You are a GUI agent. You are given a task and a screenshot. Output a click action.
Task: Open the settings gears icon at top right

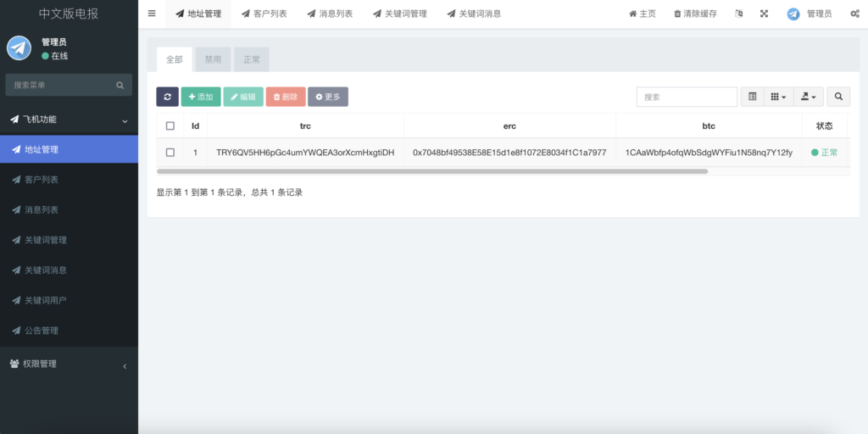click(x=854, y=14)
